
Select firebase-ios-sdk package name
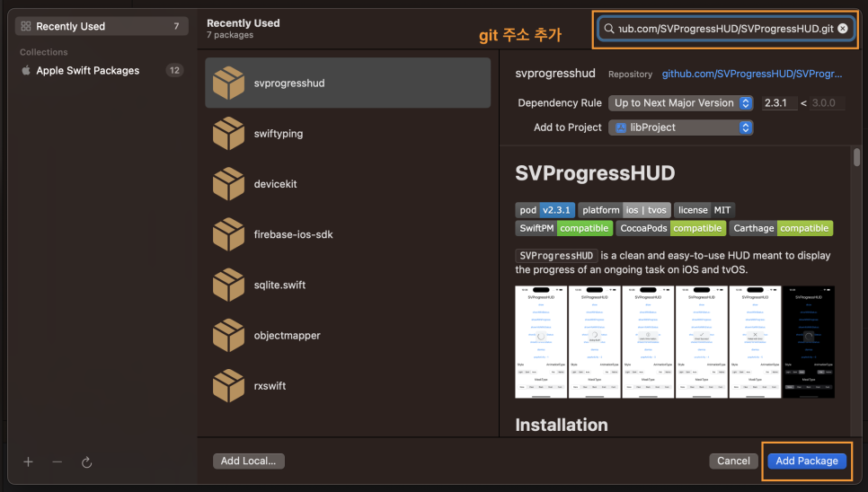point(294,234)
